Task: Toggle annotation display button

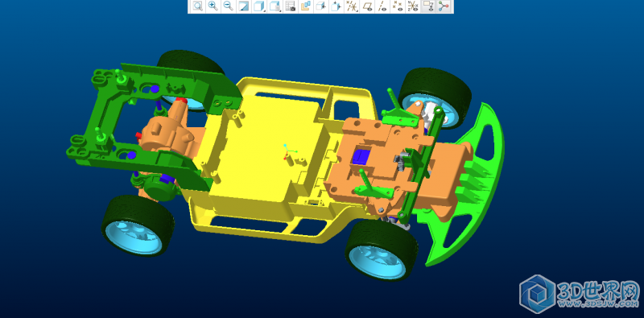Action: click(428, 6)
